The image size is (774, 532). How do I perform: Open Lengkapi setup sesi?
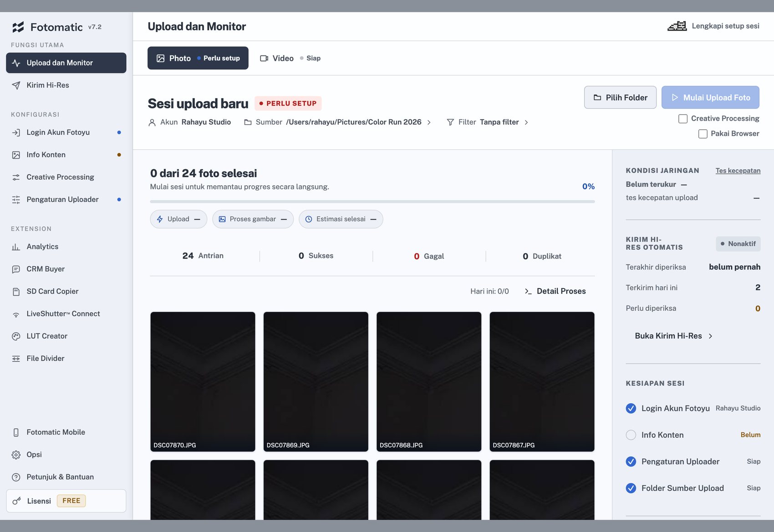tap(713, 26)
